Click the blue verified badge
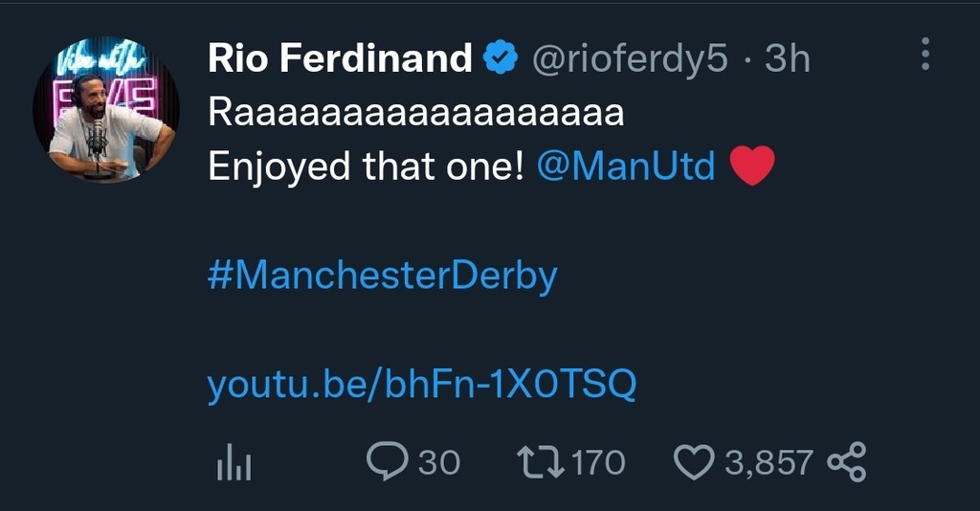Image resolution: width=980 pixels, height=511 pixels. click(500, 59)
